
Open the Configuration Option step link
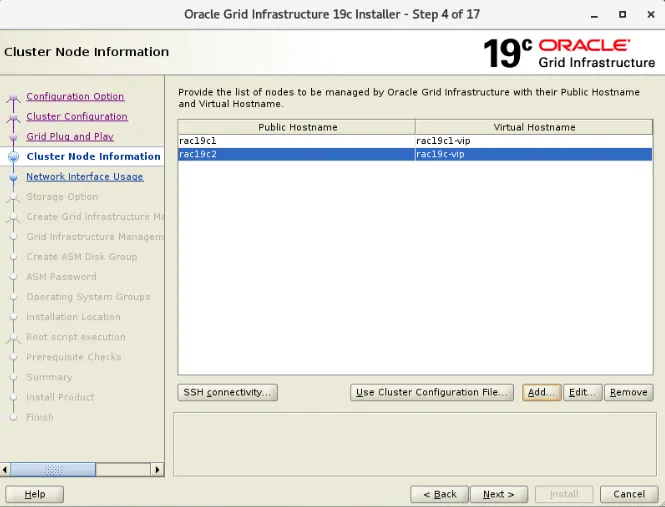[75, 96]
